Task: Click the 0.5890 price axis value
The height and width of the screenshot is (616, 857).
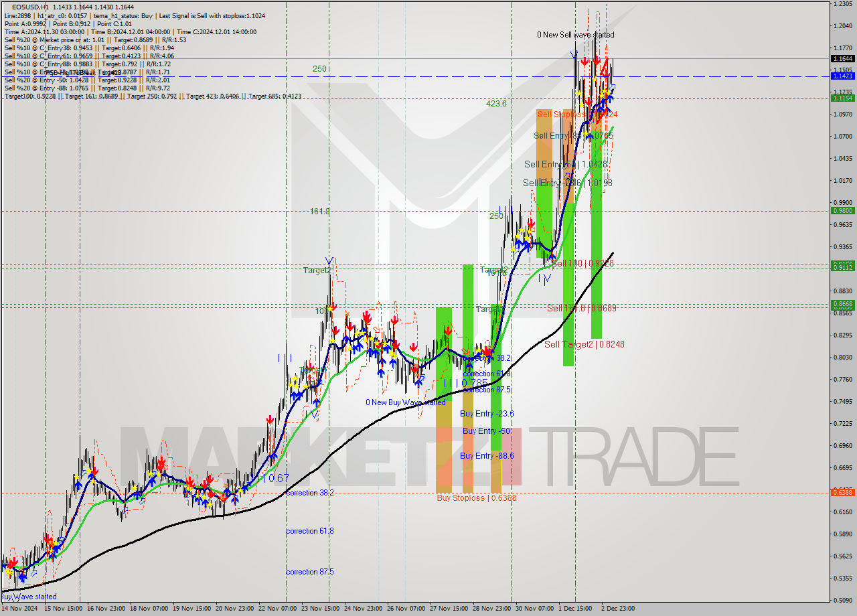Action: click(x=842, y=534)
